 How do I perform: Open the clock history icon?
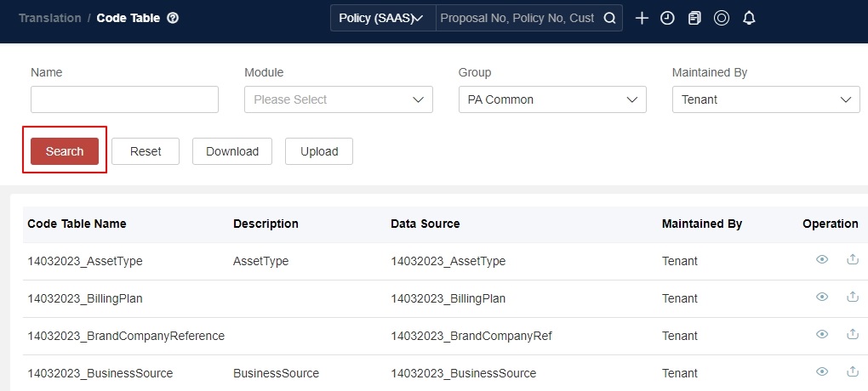tap(667, 18)
